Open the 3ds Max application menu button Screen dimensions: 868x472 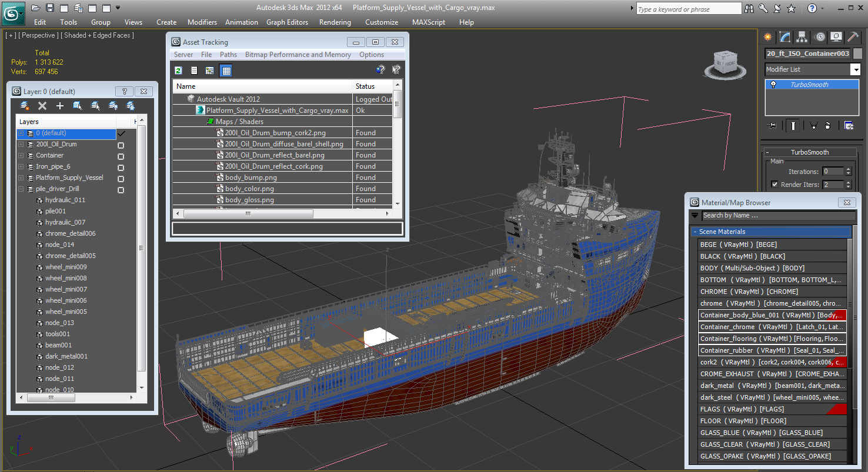[13, 12]
